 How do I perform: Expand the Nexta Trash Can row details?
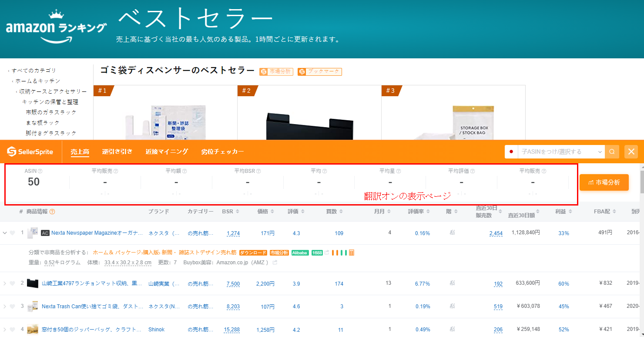pyautogui.click(x=5, y=307)
